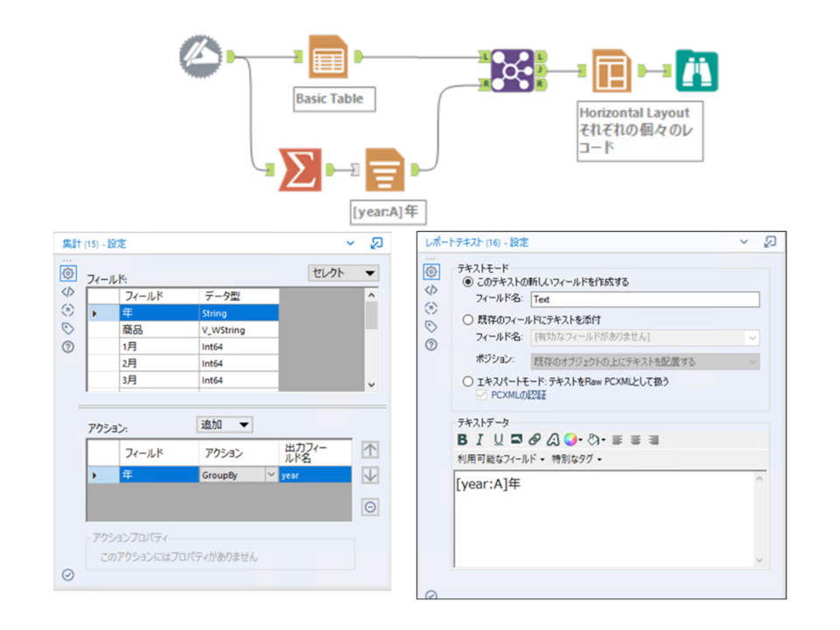This screenshot has width=840, height=630.
Task: Select the Report Text tool on canvas
Action: point(384,169)
